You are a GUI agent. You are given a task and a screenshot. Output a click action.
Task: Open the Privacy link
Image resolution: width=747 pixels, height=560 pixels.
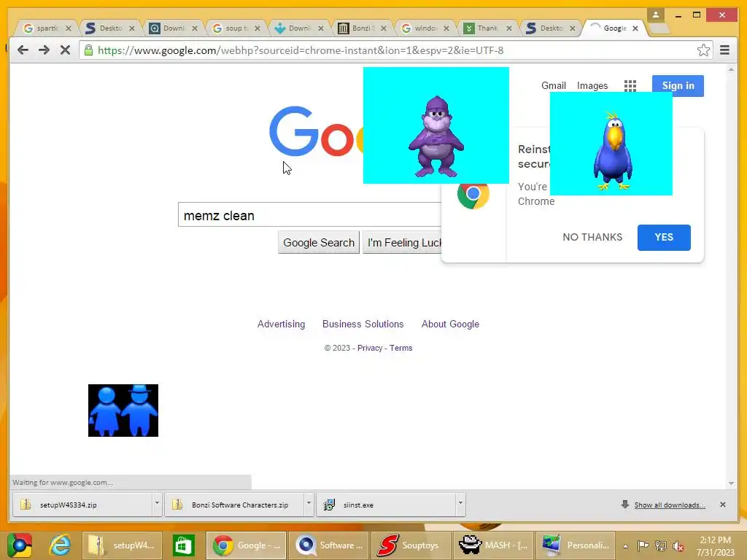[370, 348]
